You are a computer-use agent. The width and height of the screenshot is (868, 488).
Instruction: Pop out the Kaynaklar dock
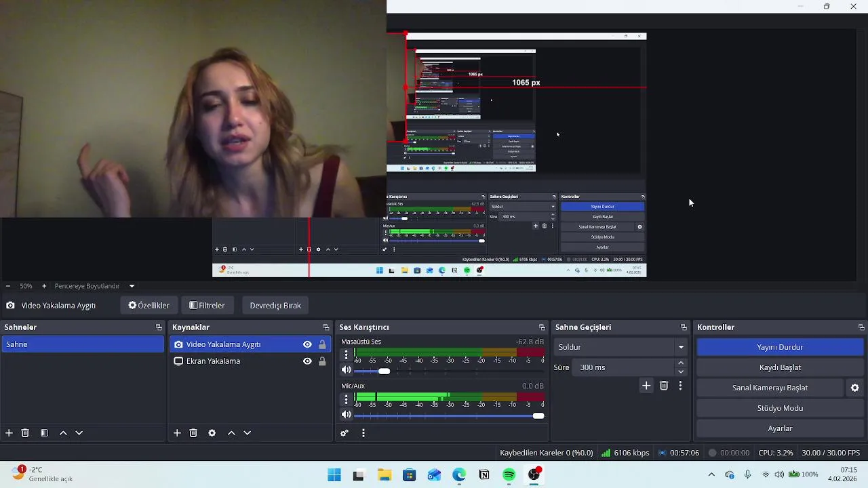[325, 327]
